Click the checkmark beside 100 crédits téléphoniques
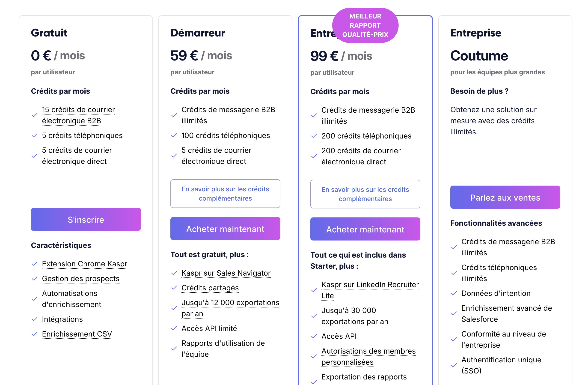The width and height of the screenshot is (588, 385). 174,135
